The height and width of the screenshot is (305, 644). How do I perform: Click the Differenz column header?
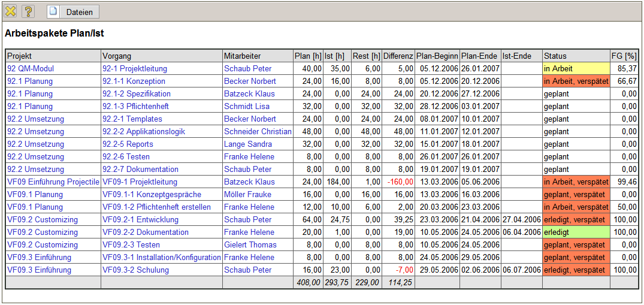pyautogui.click(x=398, y=56)
